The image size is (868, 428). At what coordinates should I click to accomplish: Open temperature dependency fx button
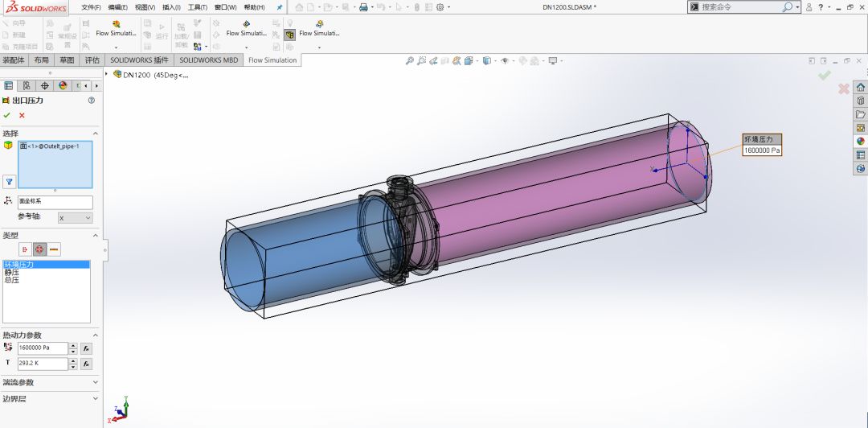pyautogui.click(x=86, y=364)
